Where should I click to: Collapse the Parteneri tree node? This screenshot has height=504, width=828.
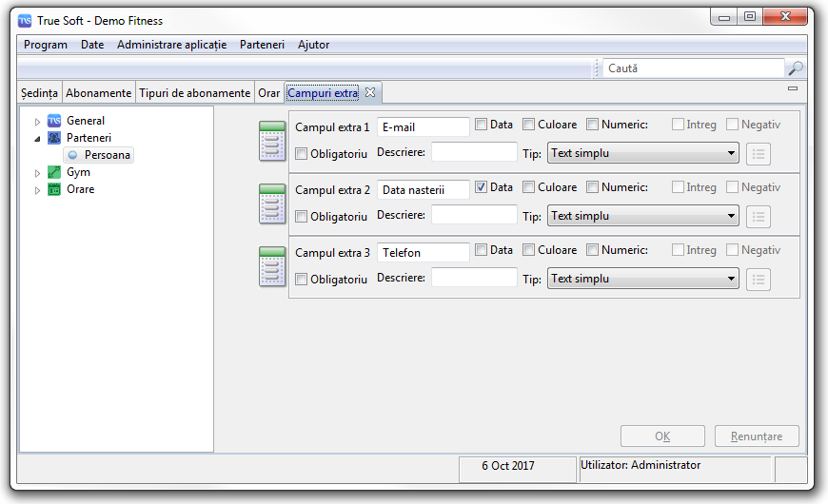coord(38,139)
